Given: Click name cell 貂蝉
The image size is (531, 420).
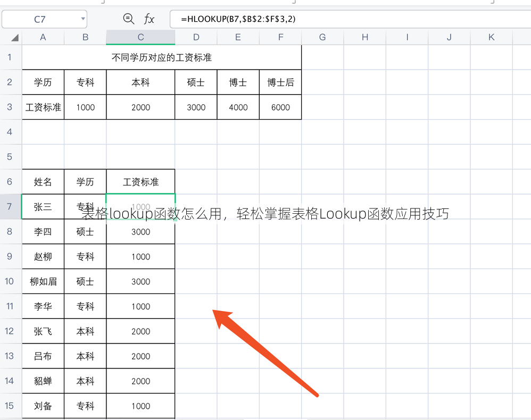Looking at the screenshot, I should coord(43,381).
